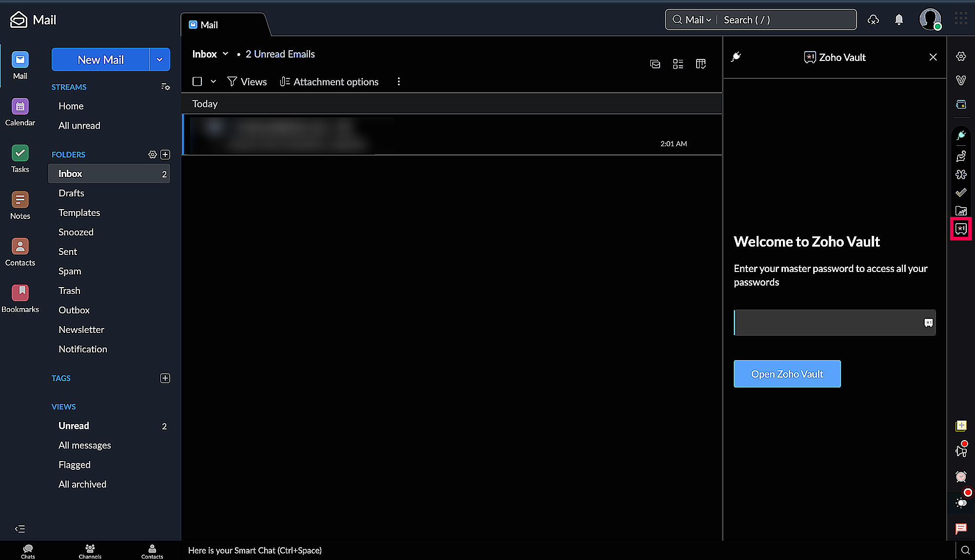Click the vault icon inside the password field
Viewport: 975px width, 560px height.
(x=928, y=323)
